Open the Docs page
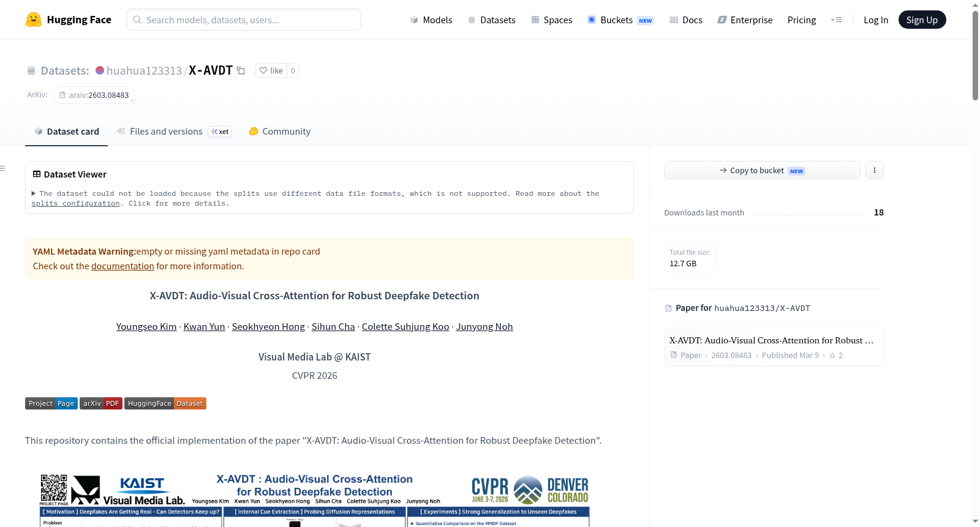Viewport: 980px width, 527px height. pos(685,20)
